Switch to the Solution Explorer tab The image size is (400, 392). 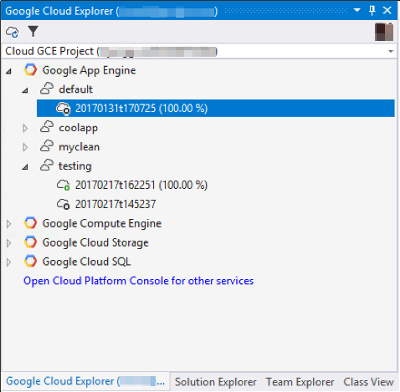pos(216,382)
